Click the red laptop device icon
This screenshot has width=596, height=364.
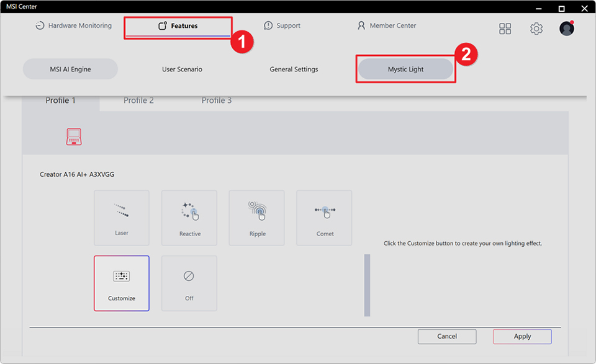(74, 137)
